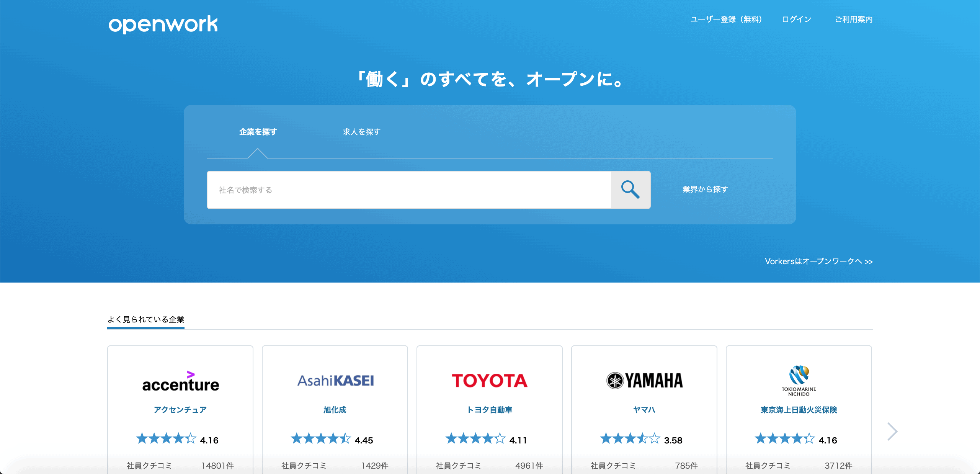Click the 3.58 rating value
The width and height of the screenshot is (980, 474).
tap(673, 440)
